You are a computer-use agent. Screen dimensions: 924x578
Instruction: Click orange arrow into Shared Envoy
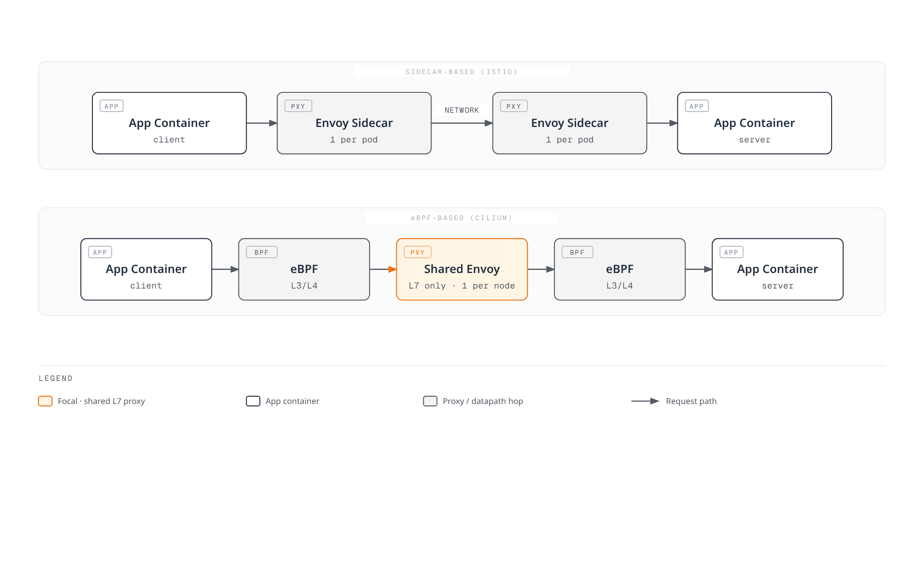click(383, 269)
